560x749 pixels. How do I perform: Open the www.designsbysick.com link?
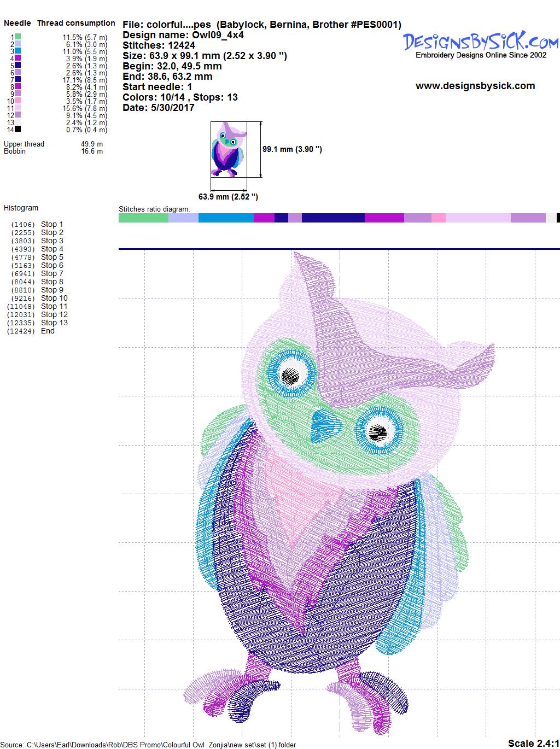(475, 86)
